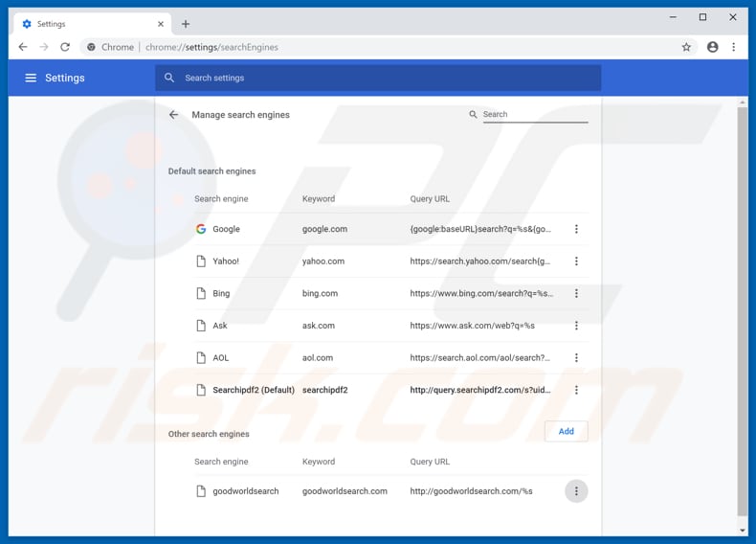The height and width of the screenshot is (544, 756).
Task: Click the magnifier in Search settings bar
Action: (x=169, y=78)
